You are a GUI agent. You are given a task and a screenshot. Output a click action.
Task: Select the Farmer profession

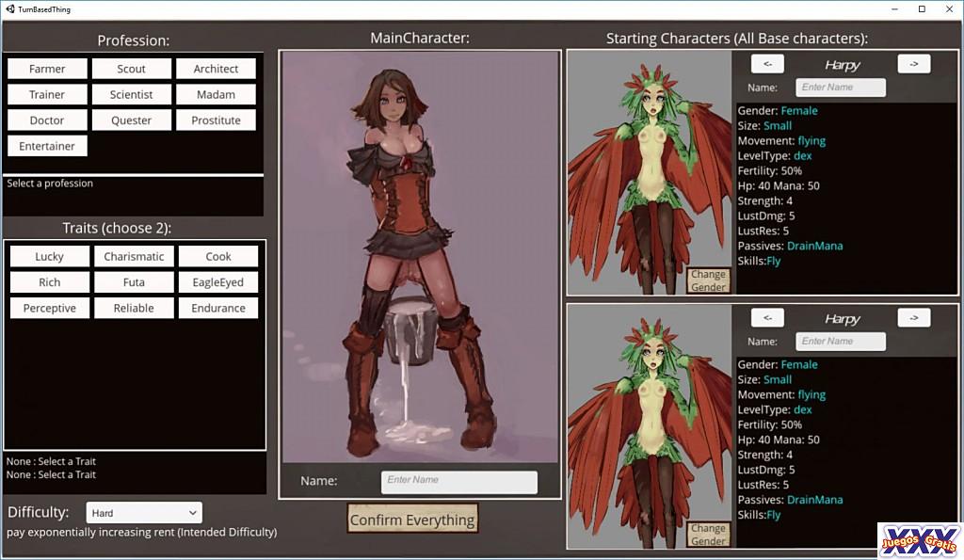47,69
